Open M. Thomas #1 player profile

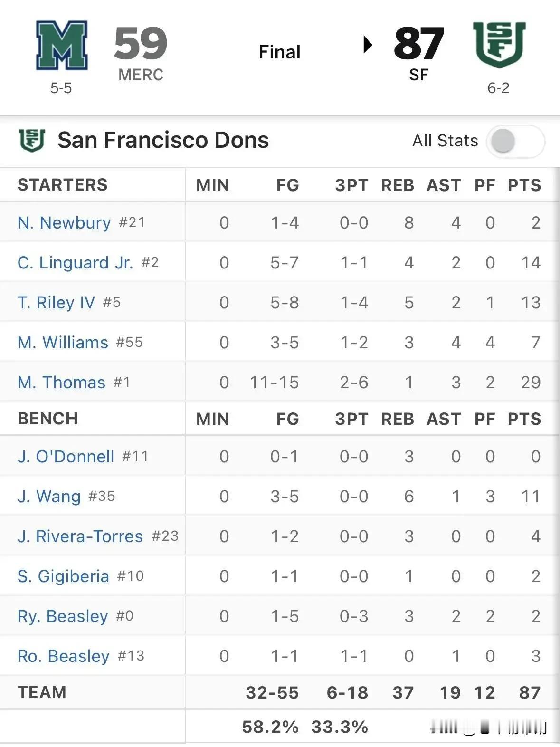(61, 382)
